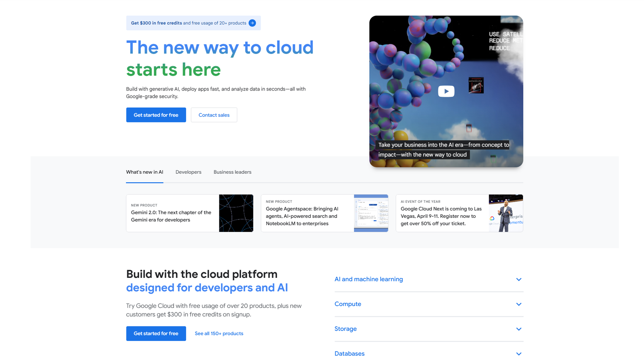This screenshot has height=363, width=644.
Task: Click the Google Cloud Next speaker photo
Action: [x=506, y=213]
